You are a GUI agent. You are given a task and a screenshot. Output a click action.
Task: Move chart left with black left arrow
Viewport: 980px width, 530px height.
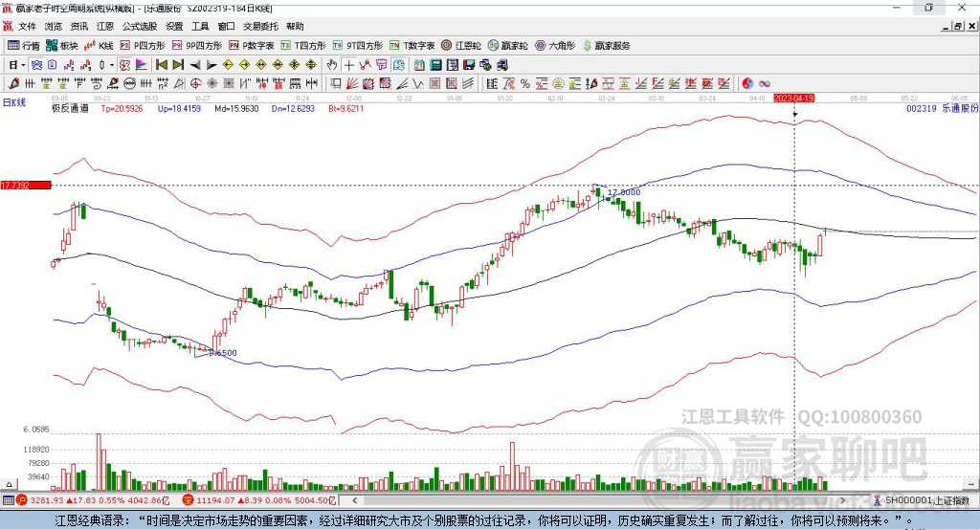click(195, 65)
